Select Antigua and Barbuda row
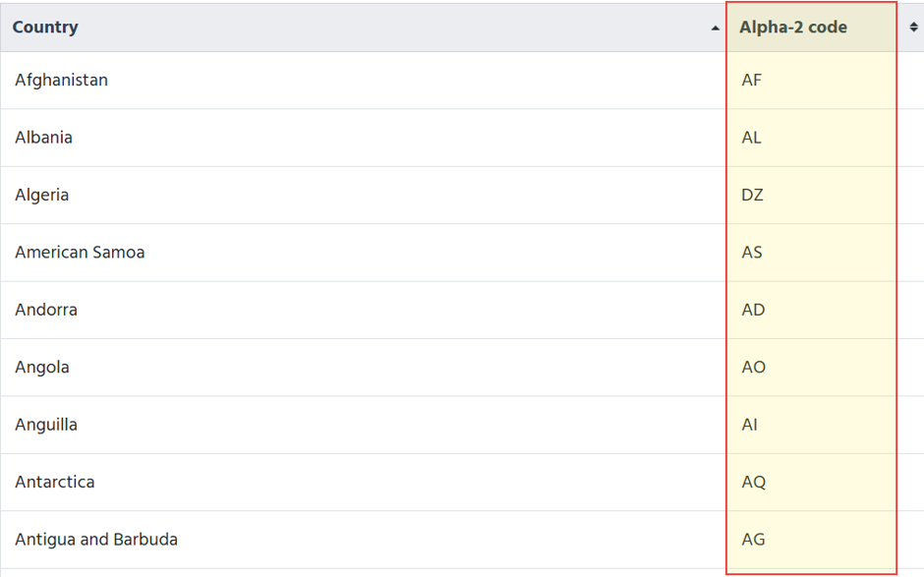Screen dimensions: 924x577 [x=462, y=540]
